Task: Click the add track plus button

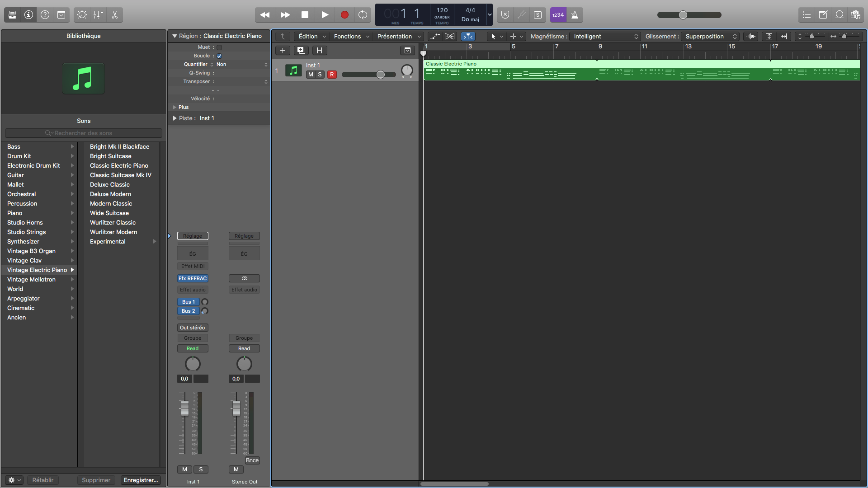Action: [x=283, y=51]
